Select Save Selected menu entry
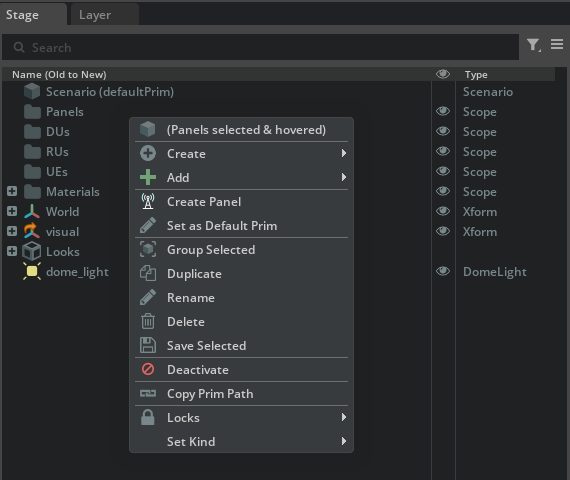 (x=241, y=346)
